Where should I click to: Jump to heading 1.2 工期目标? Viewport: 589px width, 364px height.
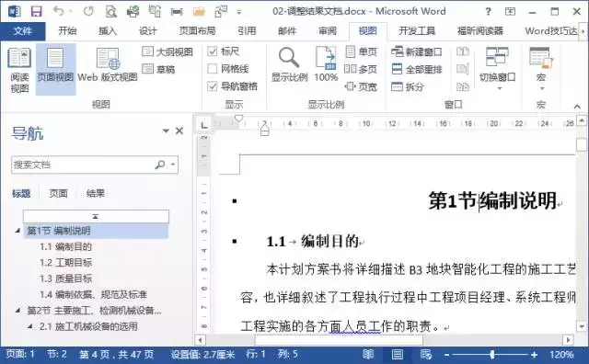[x=65, y=263]
